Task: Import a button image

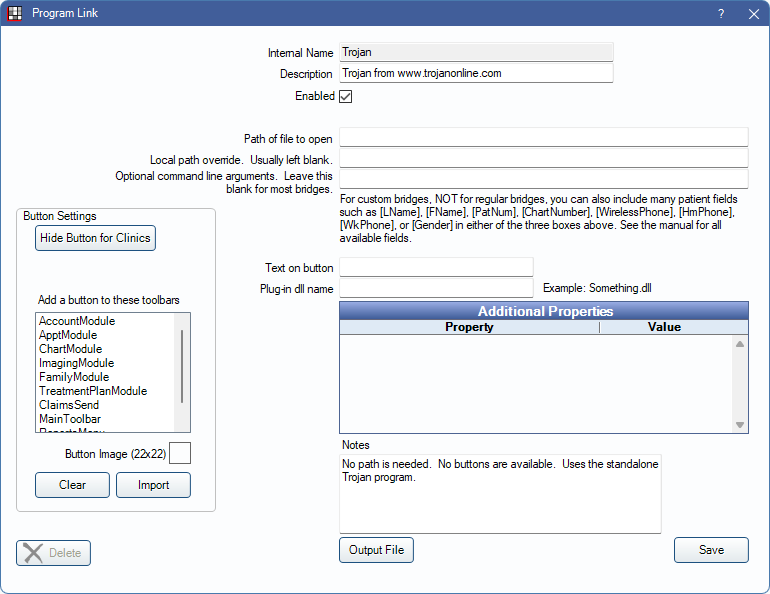Action: (x=153, y=485)
